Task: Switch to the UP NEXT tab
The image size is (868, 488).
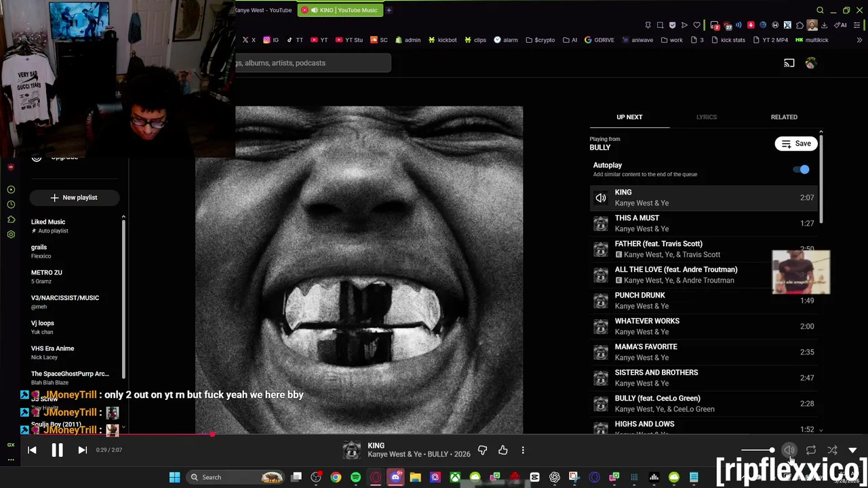Action: [629, 117]
